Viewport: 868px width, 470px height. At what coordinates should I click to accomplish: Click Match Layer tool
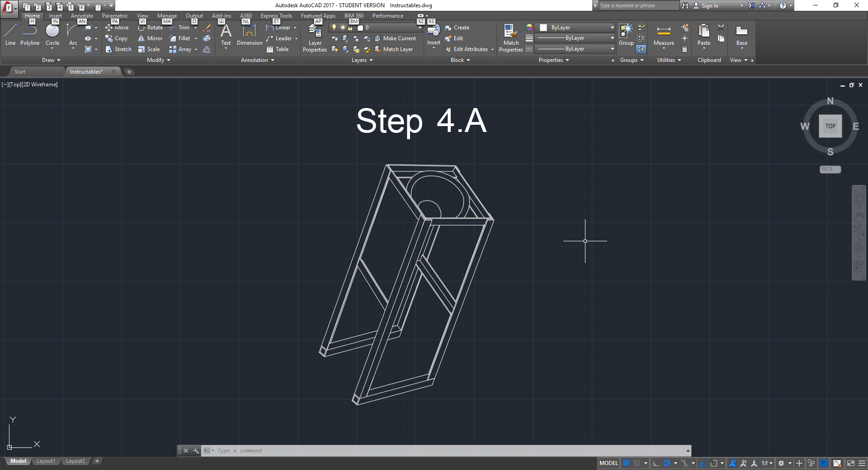click(x=394, y=49)
